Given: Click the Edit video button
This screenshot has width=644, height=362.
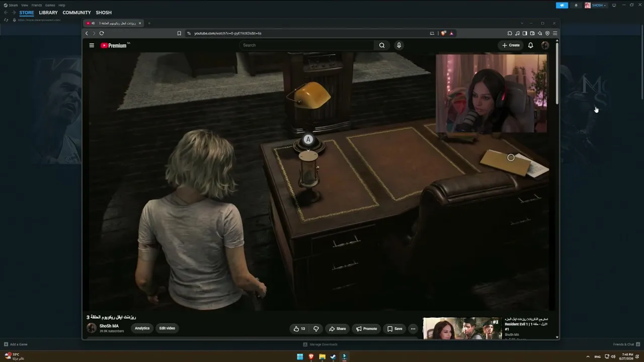Looking at the screenshot, I should pos(167,328).
